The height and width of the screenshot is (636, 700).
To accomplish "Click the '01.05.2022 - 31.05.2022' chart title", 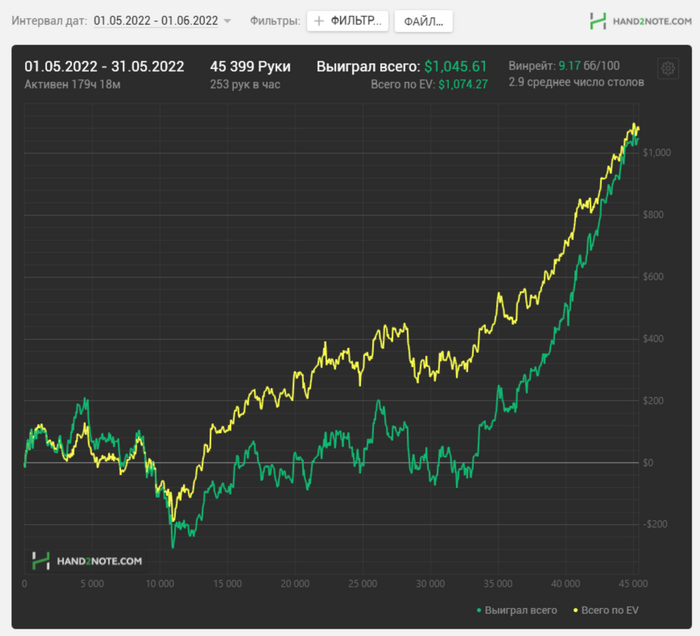I will point(104,67).
